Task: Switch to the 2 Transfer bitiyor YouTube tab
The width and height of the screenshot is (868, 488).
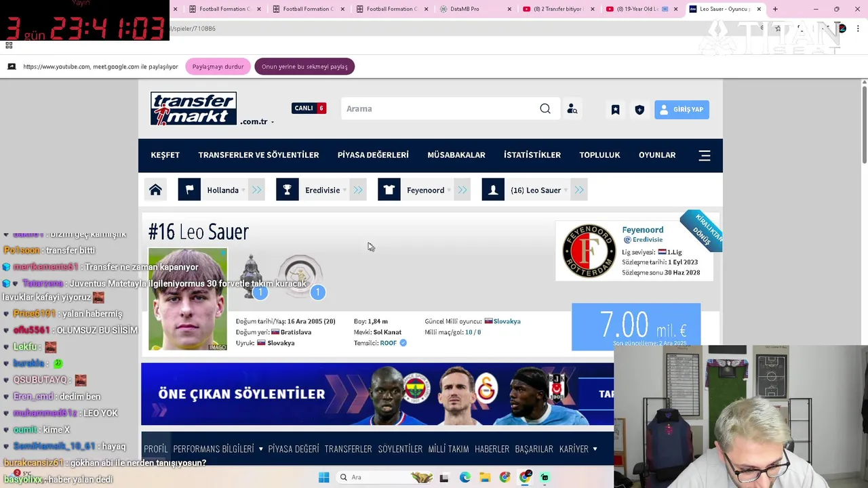Action: tap(558, 9)
